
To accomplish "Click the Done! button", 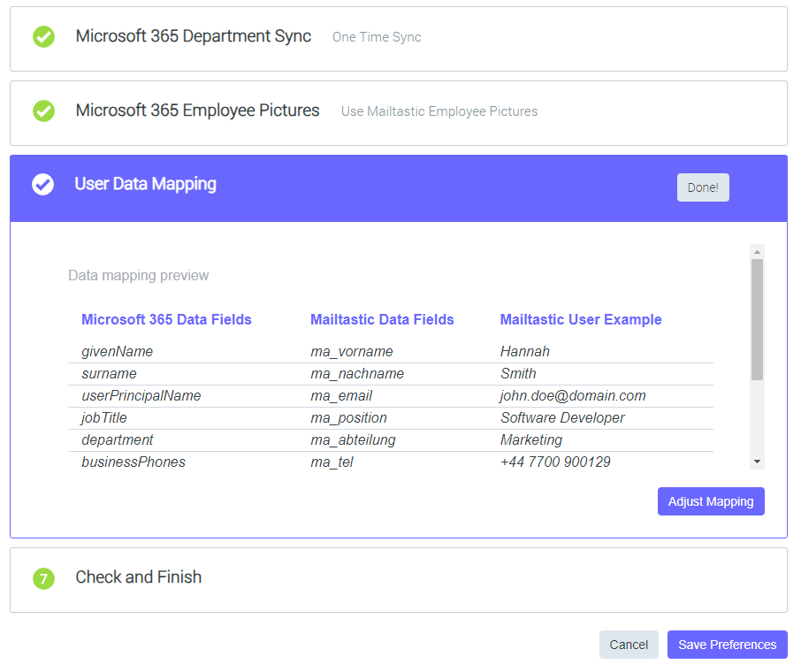I will coord(703,187).
